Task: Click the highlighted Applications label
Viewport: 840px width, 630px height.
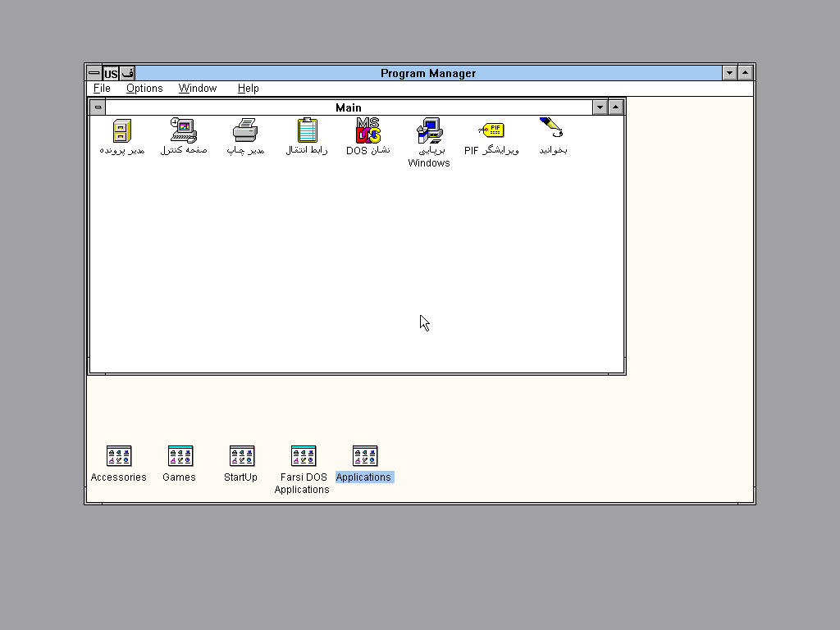Action: [x=365, y=477]
